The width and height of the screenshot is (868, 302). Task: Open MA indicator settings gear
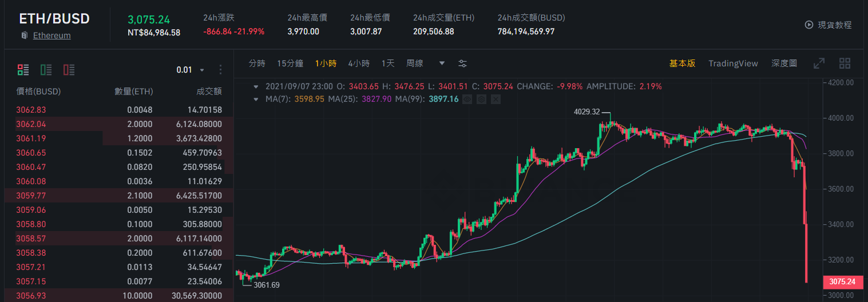pyautogui.click(x=481, y=99)
